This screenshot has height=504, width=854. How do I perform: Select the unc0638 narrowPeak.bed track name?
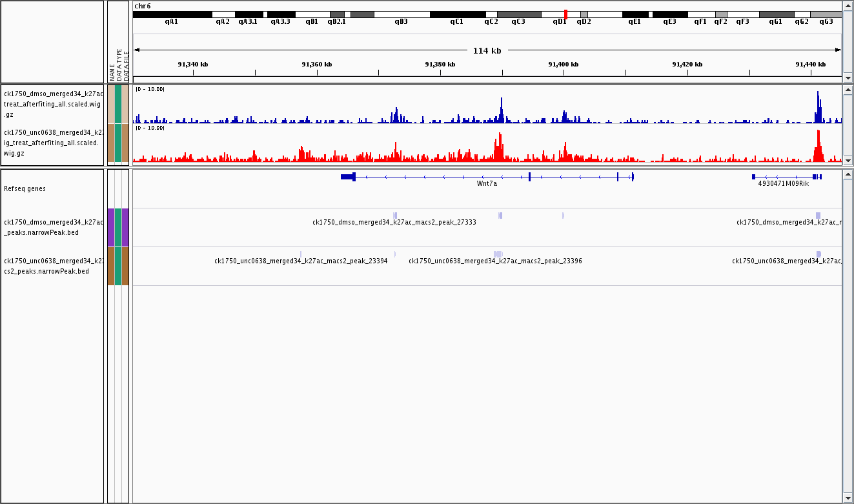pyautogui.click(x=53, y=266)
